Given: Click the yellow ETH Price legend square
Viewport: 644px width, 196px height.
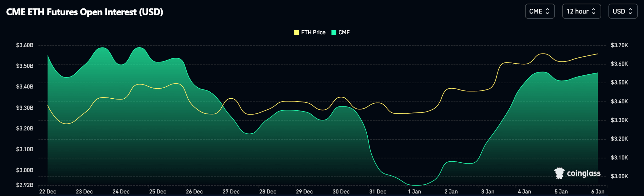Looking at the screenshot, I should pyautogui.click(x=296, y=32).
